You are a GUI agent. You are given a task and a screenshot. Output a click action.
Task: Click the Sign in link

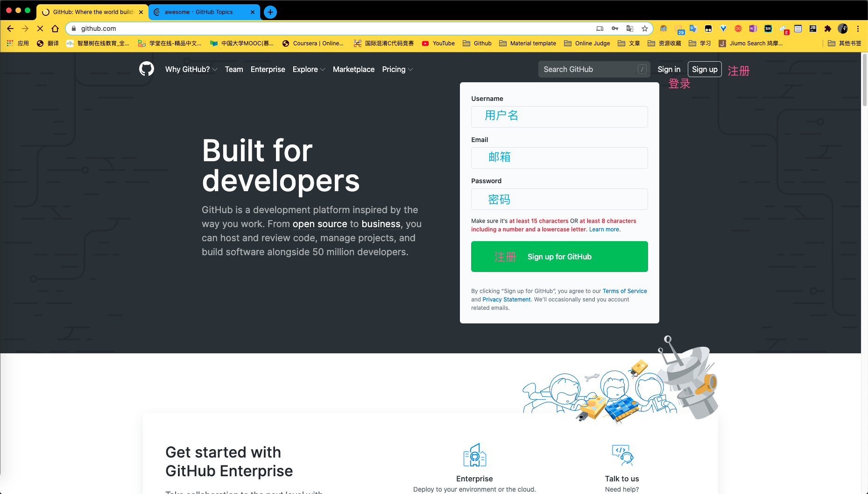[x=669, y=69]
